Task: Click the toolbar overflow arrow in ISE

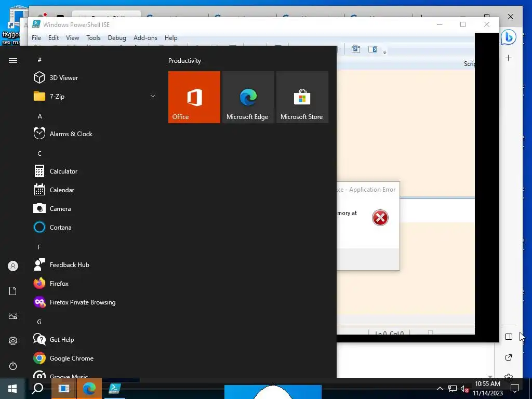Action: point(385,52)
